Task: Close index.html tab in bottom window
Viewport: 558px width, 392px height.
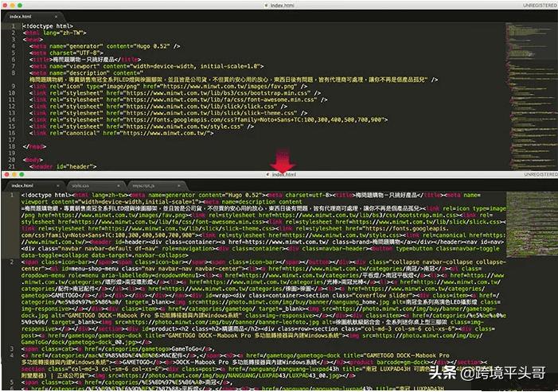Action: (58, 185)
